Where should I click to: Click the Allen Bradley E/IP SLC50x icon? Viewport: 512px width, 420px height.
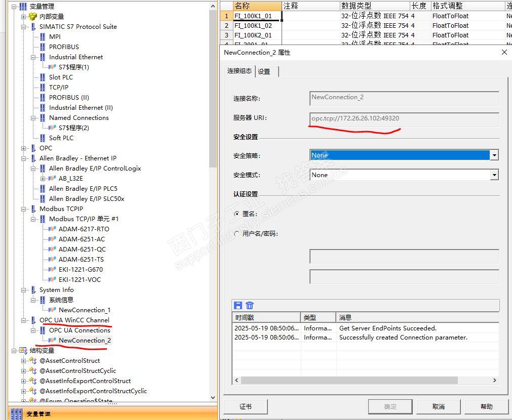(43, 199)
